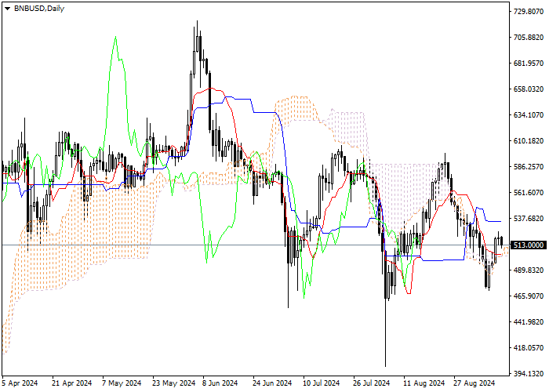This screenshot has width=549, height=392.
Task: Click the 7 May 2024 date label
Action: (122, 383)
